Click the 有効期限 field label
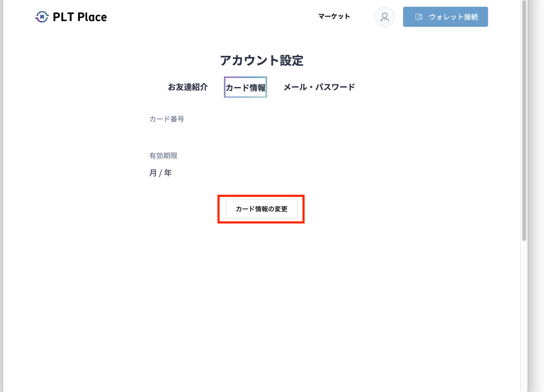This screenshot has width=544, height=392. 163,156
